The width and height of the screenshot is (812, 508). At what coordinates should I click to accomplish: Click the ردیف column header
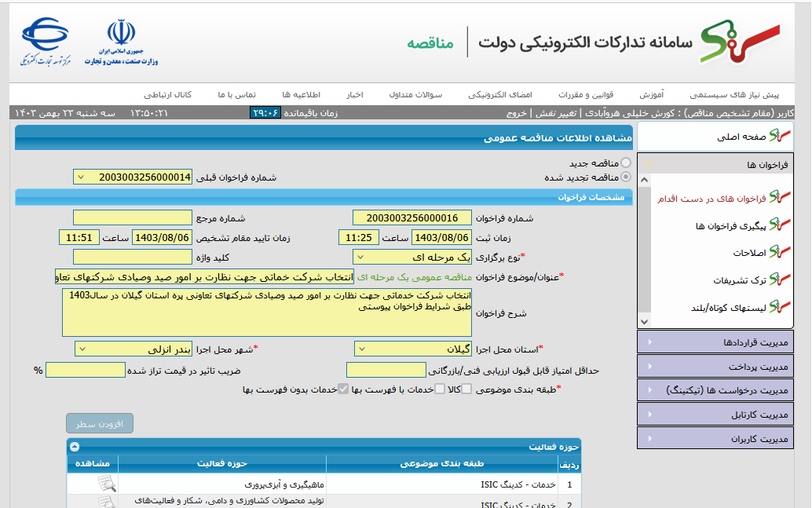tap(569, 463)
